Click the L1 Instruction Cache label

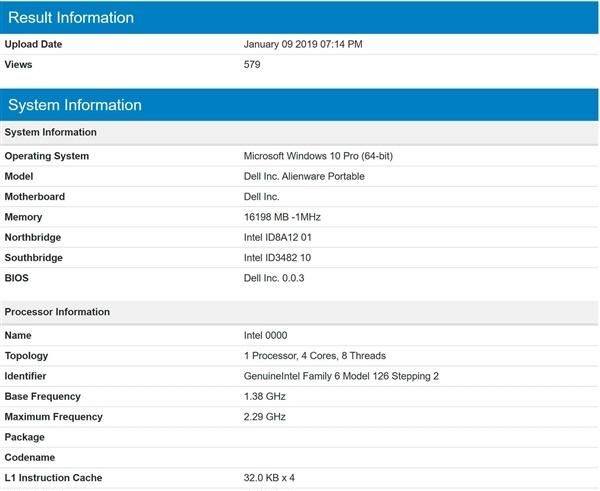(53, 478)
